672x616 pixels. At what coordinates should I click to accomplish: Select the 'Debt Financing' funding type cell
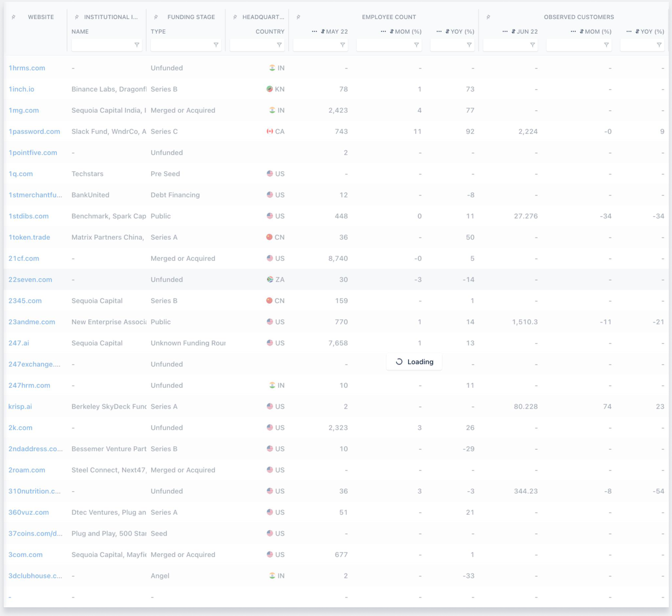click(x=175, y=195)
